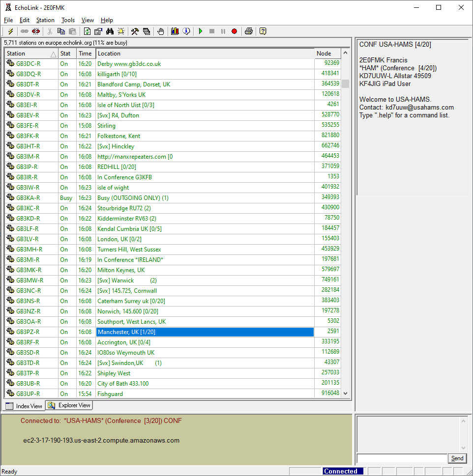Viewport: 473px width, 476px height.
Task: Open the Station menu
Action: pyautogui.click(x=45, y=20)
